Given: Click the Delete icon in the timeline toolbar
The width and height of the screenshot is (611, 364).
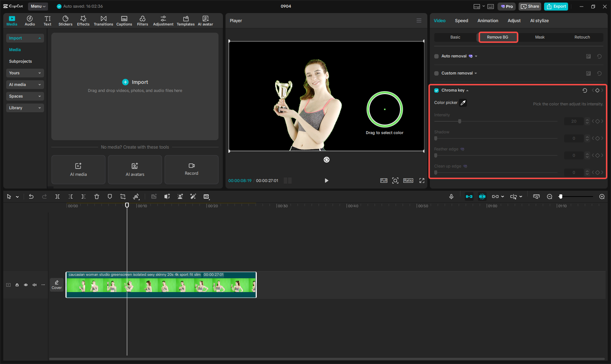Looking at the screenshot, I should pyautogui.click(x=96, y=197).
